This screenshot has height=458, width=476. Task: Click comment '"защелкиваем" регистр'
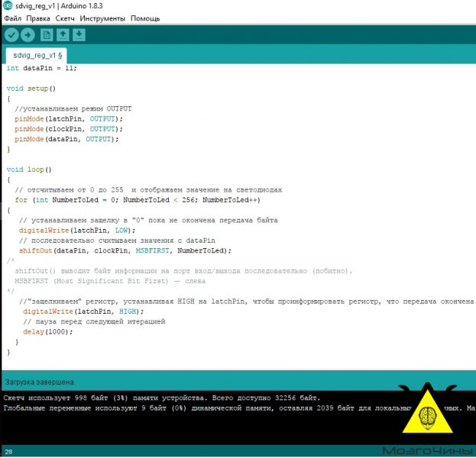[x=246, y=302]
